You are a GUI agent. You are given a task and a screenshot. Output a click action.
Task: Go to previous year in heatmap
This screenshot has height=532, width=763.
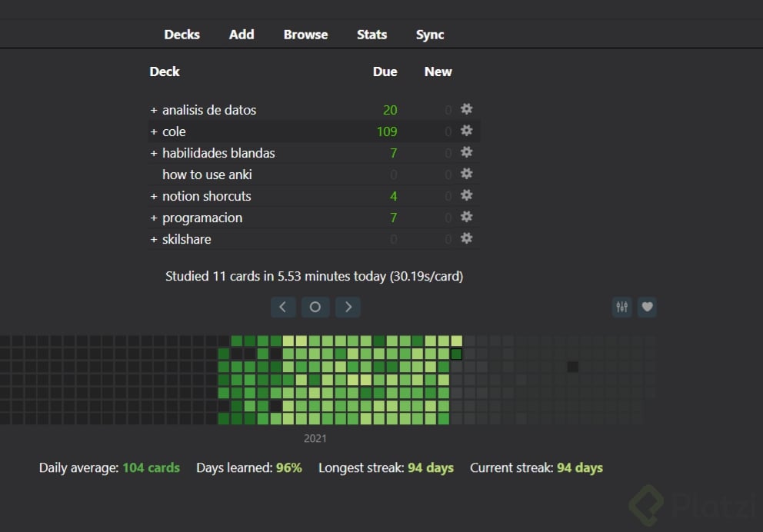pos(283,307)
